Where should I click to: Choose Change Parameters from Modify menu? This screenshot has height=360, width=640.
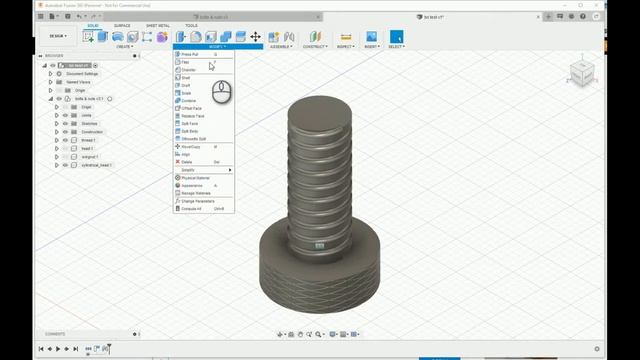pos(203,201)
